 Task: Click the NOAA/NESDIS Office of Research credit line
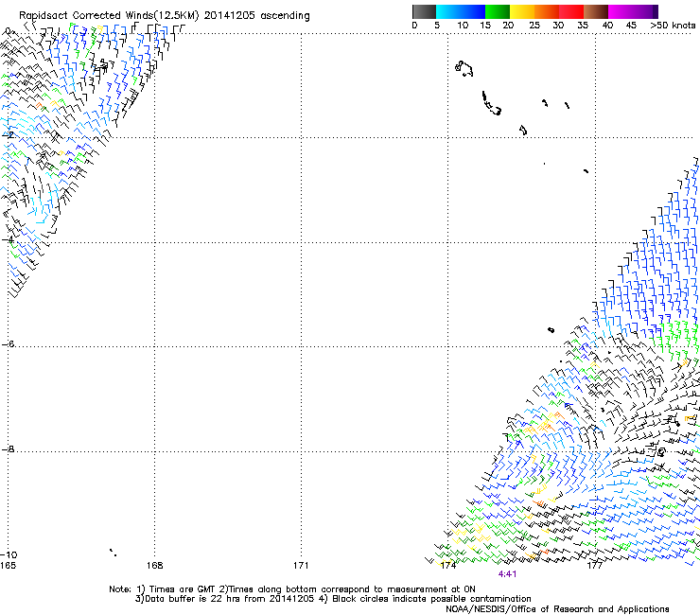pyautogui.click(x=557, y=609)
